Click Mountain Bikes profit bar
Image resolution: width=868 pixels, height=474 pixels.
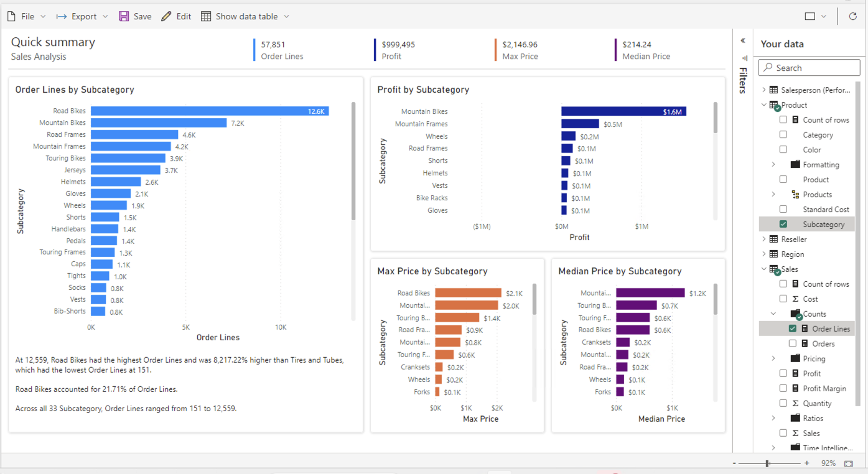pyautogui.click(x=623, y=111)
